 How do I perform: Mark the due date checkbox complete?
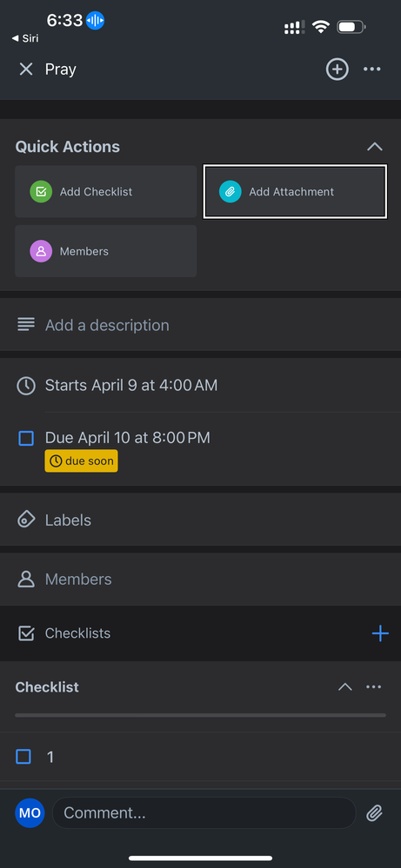(x=26, y=439)
